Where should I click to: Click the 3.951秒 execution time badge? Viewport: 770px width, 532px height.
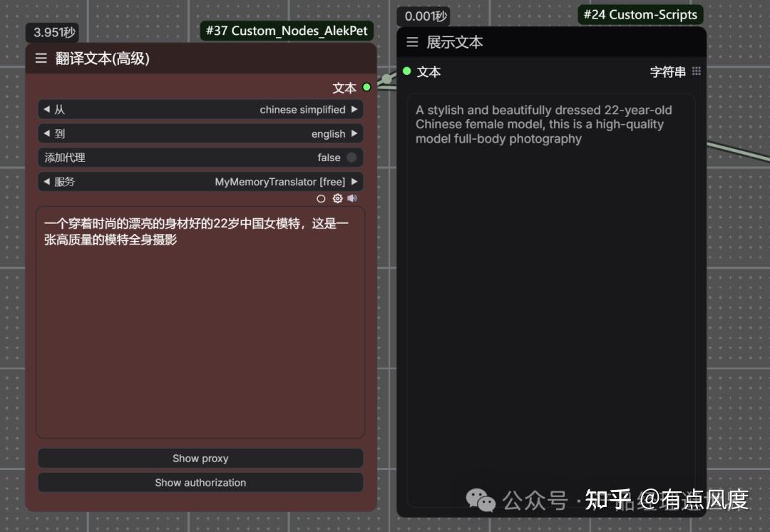[51, 33]
